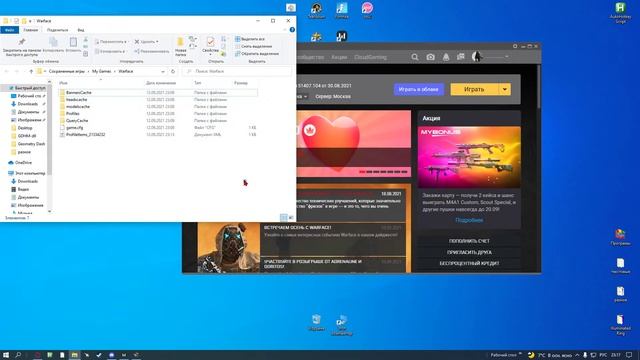Image resolution: width=640 pixels, height=360 pixels.
Task: Select Geometry Dash in Quick Access
Action: (31, 144)
